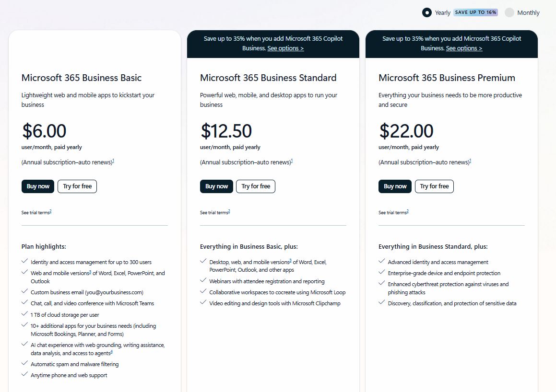Click See trial terms under Business Premium
The width and height of the screenshot is (556, 392).
392,212
